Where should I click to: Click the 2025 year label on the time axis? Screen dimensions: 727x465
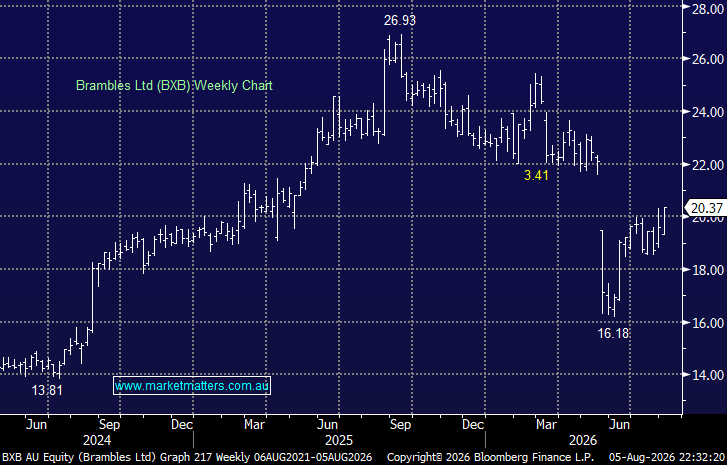339,440
